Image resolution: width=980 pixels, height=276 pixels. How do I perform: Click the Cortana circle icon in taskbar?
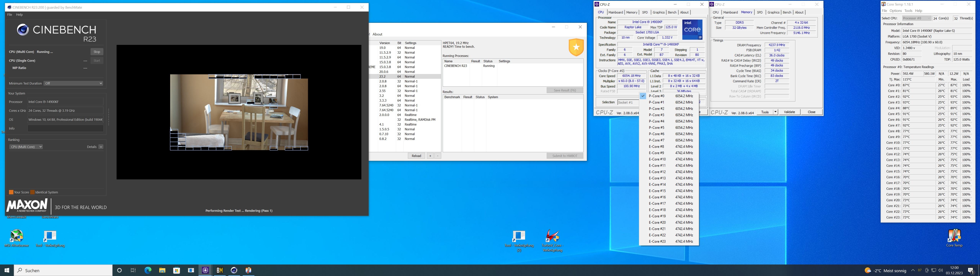(119, 270)
